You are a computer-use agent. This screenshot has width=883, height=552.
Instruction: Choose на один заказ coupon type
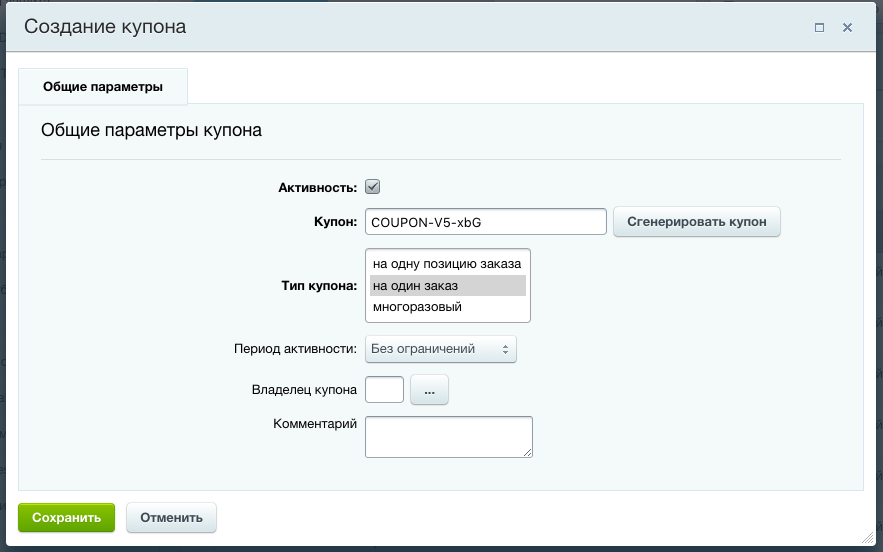447,286
